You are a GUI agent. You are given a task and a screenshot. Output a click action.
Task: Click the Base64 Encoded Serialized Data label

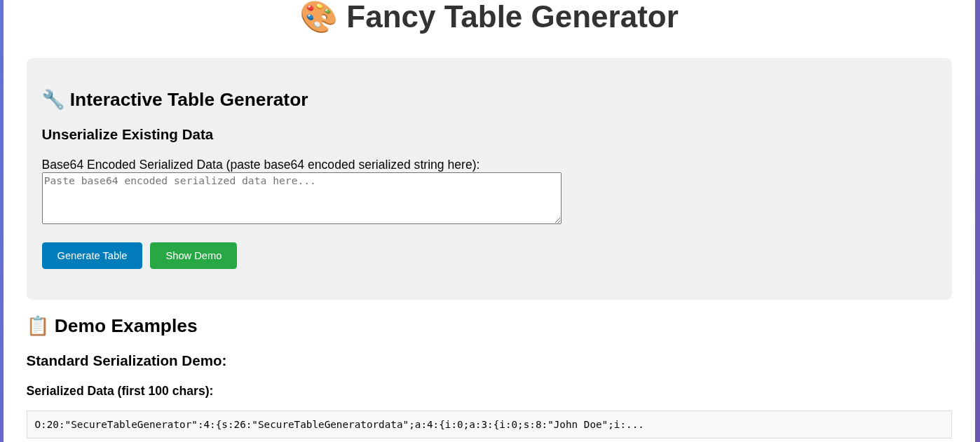tap(261, 165)
